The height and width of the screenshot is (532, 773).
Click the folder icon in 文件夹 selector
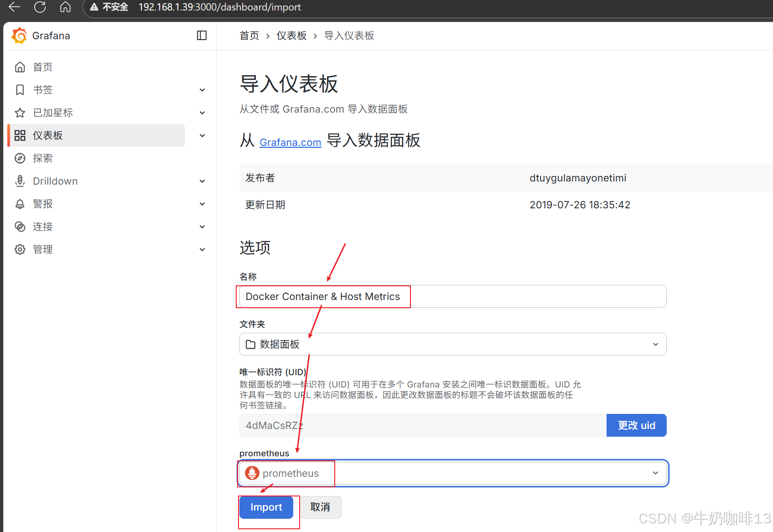[x=250, y=344]
